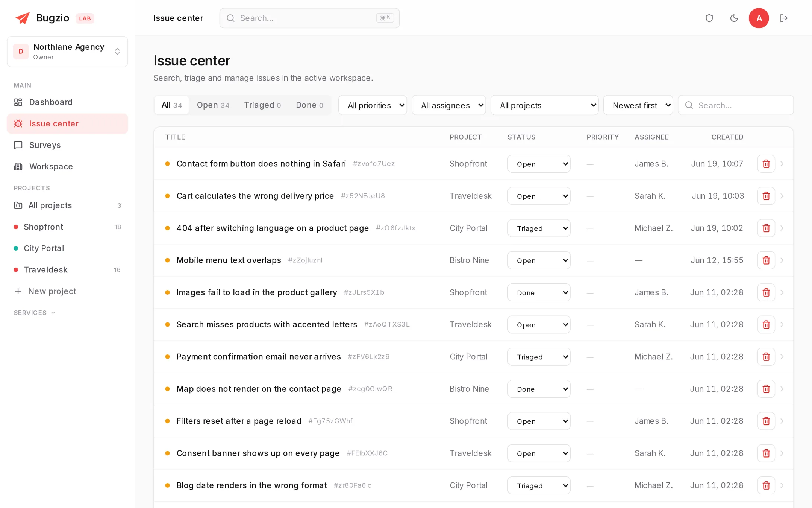812x508 pixels.
Task: Focus the global Search field in top bar
Action: coord(309,18)
